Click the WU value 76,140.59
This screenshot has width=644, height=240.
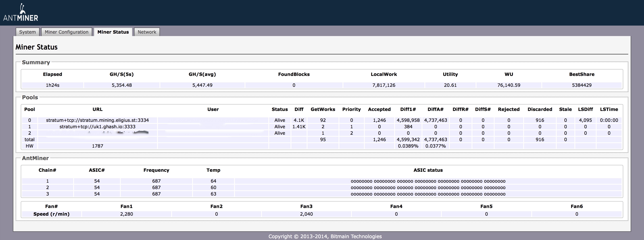[509, 85]
